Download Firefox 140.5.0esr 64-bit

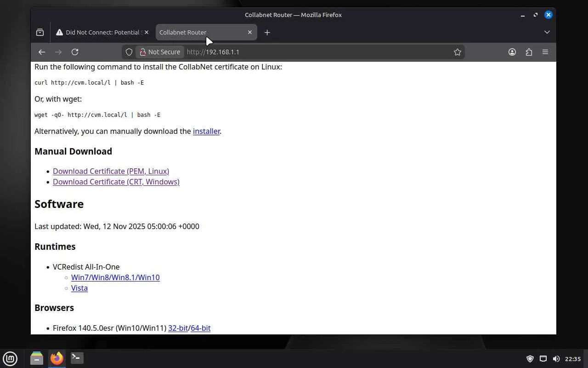click(x=201, y=328)
